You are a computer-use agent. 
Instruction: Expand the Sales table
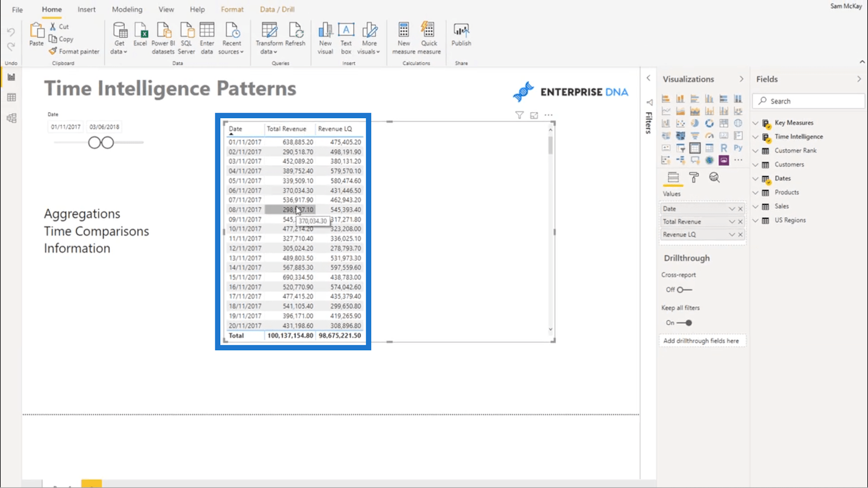[x=755, y=207]
